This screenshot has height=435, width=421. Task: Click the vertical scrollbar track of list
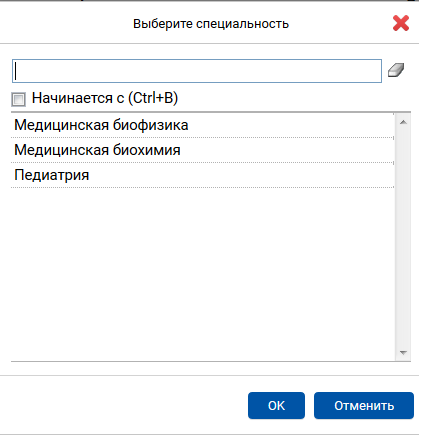[x=403, y=237]
